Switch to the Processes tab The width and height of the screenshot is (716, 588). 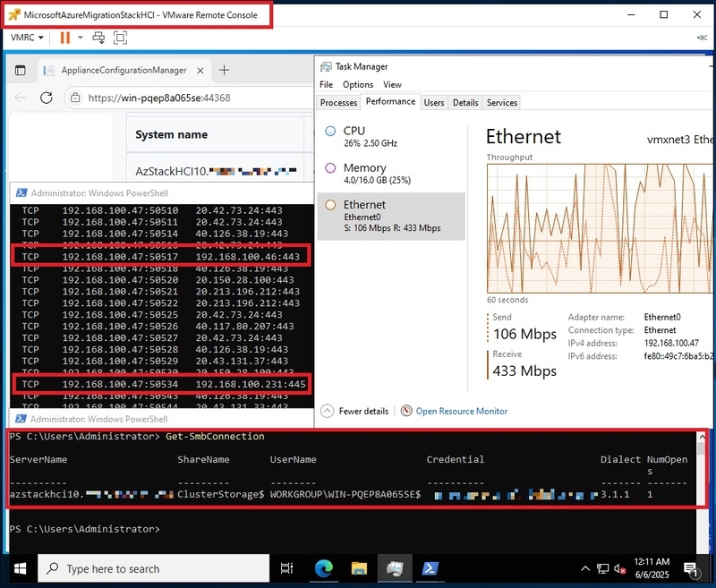(x=338, y=103)
